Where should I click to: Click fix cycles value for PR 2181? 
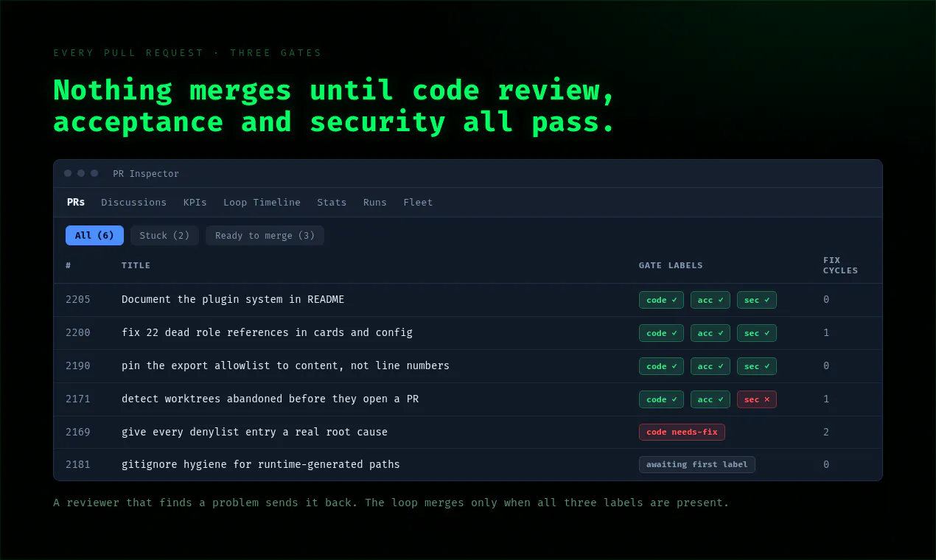pyautogui.click(x=826, y=464)
